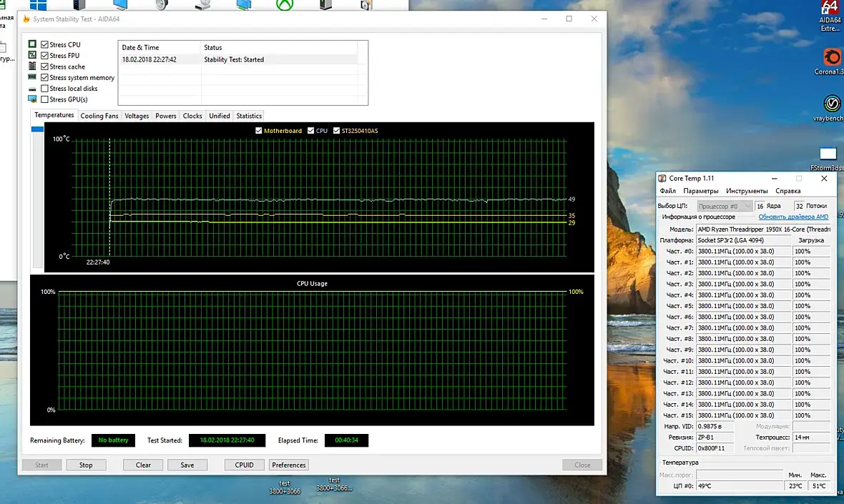Open the Voltages tab
Image resolution: width=844 pixels, height=504 pixels.
click(137, 116)
